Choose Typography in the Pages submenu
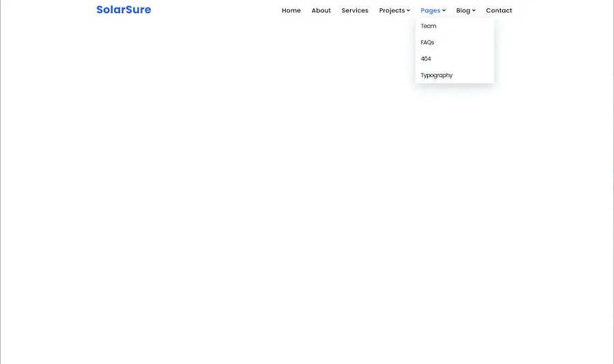This screenshot has height=364, width=614. (x=454, y=75)
